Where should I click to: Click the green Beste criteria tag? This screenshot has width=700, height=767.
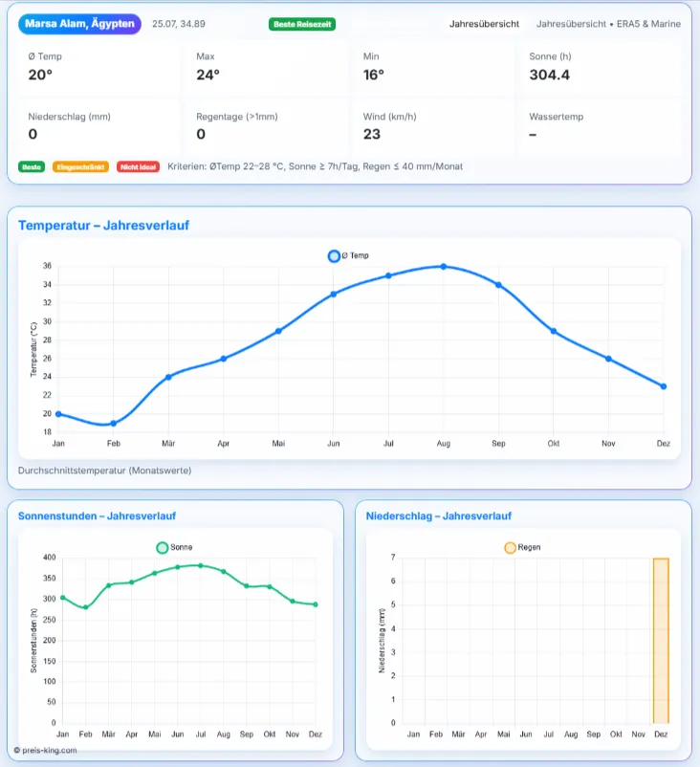(x=32, y=166)
